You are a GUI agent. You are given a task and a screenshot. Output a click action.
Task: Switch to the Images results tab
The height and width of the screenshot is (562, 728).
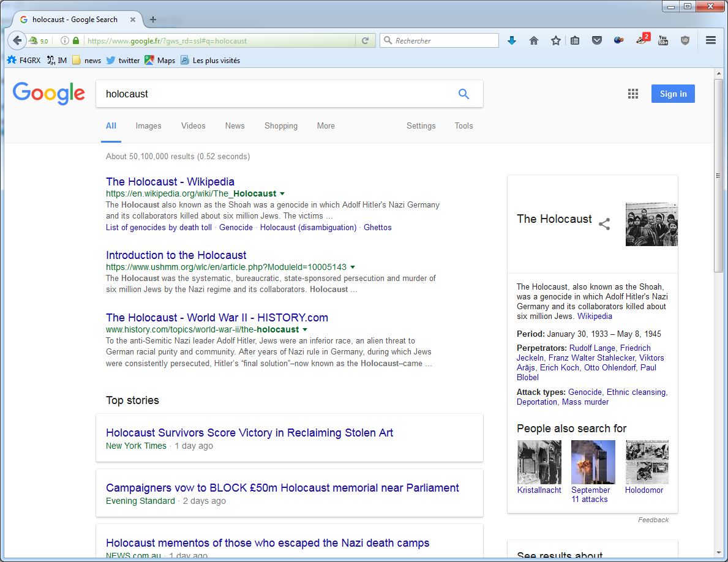(x=148, y=126)
